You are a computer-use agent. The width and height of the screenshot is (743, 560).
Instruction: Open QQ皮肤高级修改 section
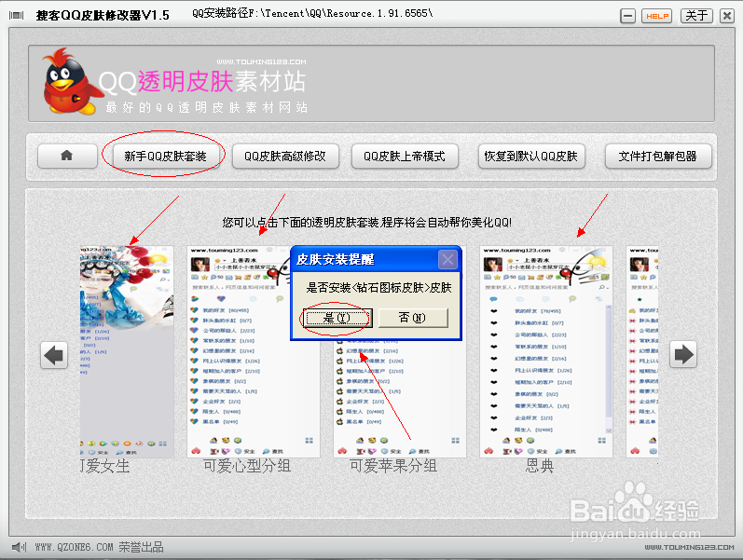285,156
